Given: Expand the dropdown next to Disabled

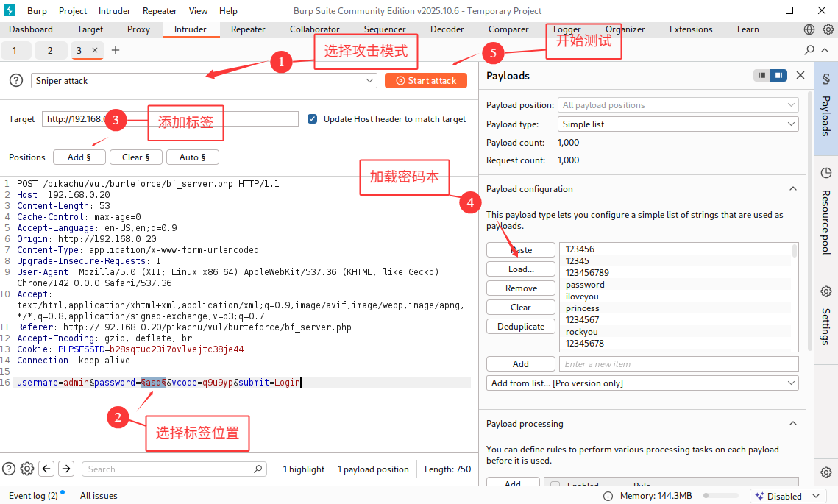Looking at the screenshot, I should coord(815,496).
